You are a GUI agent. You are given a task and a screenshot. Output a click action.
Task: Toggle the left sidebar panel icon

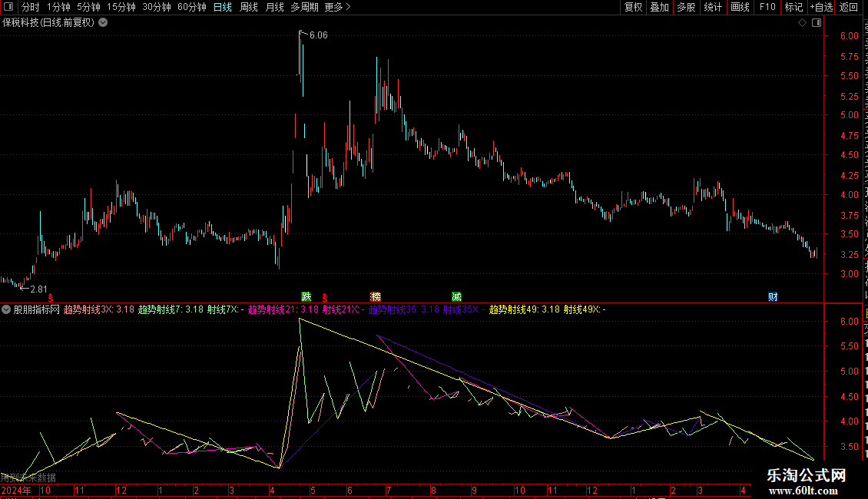(x=8, y=7)
